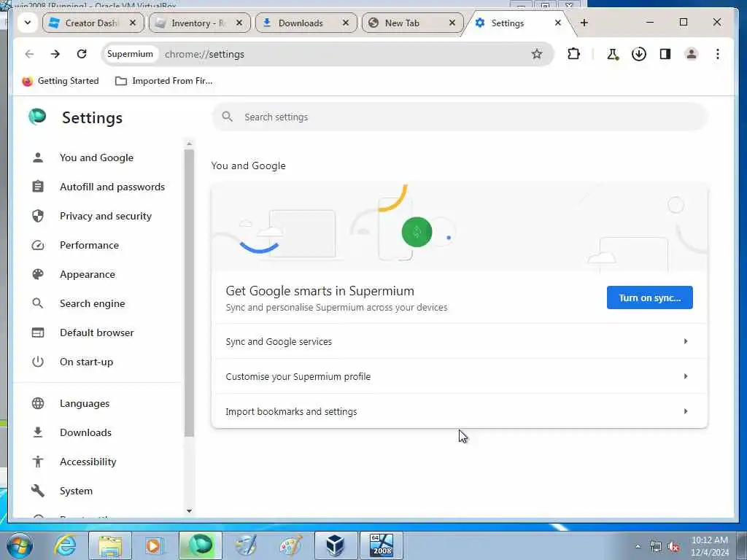Open Windows Explorer folder taskbar icon
The width and height of the screenshot is (747, 560).
click(111, 545)
